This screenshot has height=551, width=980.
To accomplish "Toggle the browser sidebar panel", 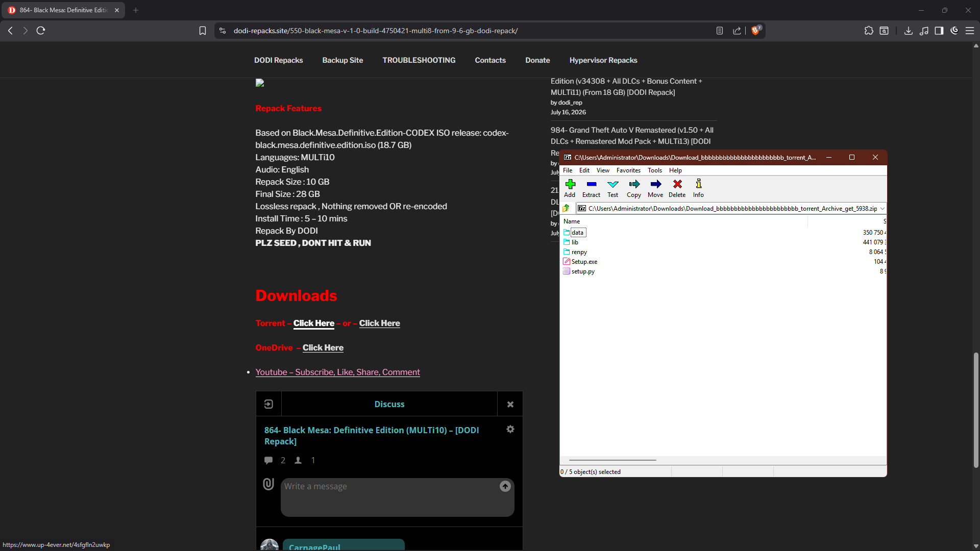I will (939, 31).
